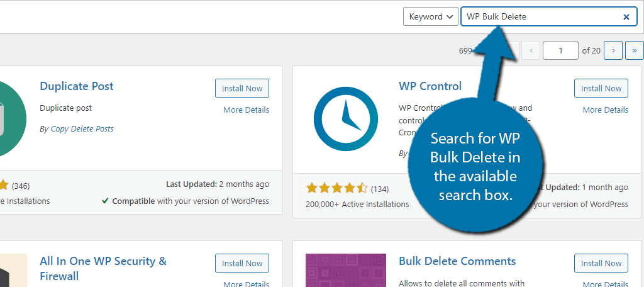
Task: Open the WP Crontrol plugin title
Action: 430,86
